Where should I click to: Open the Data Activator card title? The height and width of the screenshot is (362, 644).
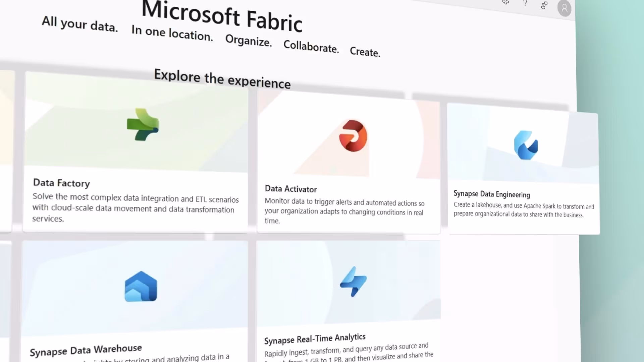coord(291,189)
